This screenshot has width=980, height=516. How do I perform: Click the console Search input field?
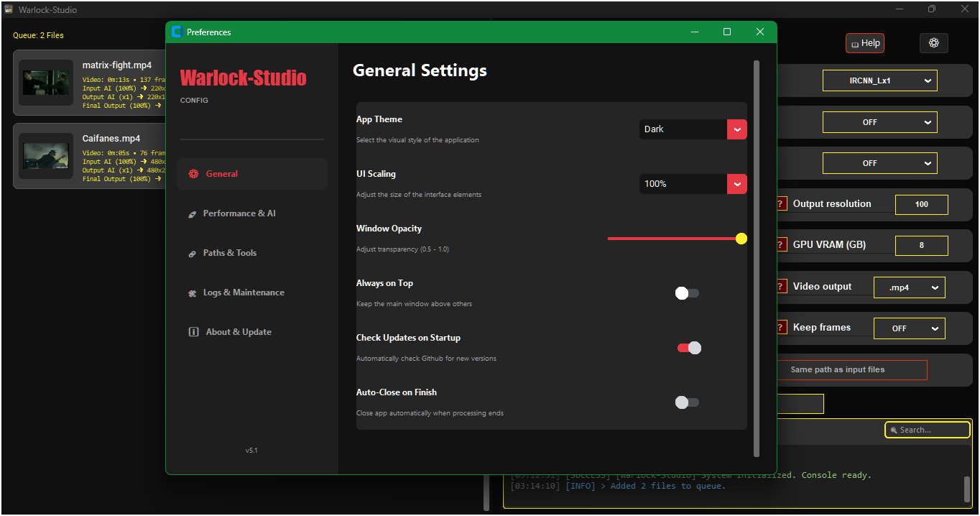point(928,430)
